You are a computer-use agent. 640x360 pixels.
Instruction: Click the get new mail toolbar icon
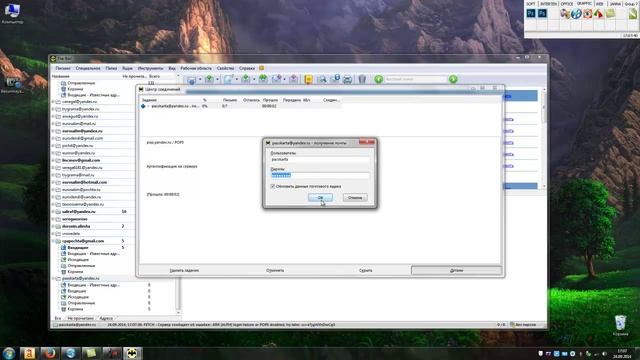coord(191,79)
